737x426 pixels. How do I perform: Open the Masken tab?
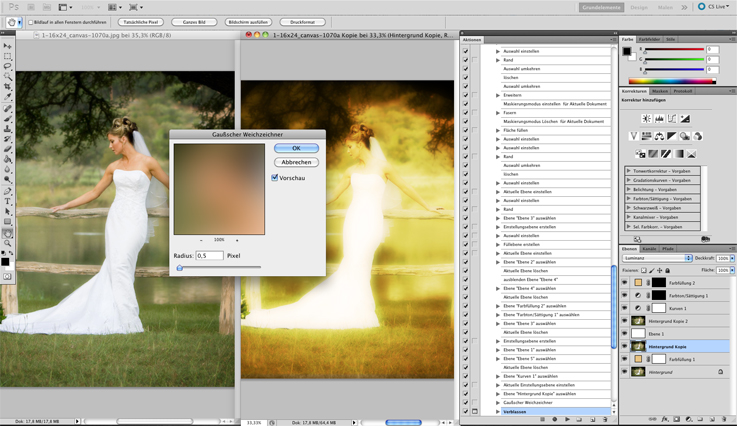(660, 91)
